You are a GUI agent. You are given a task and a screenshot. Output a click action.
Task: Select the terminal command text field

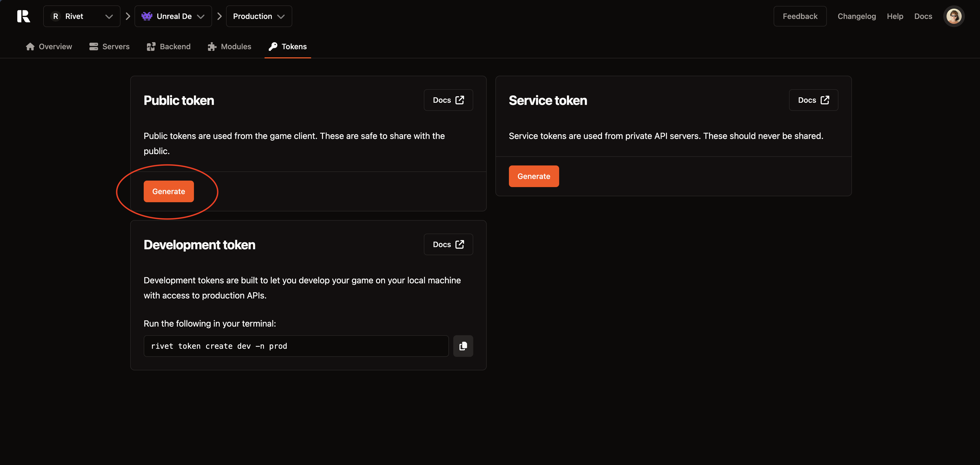[x=296, y=346]
